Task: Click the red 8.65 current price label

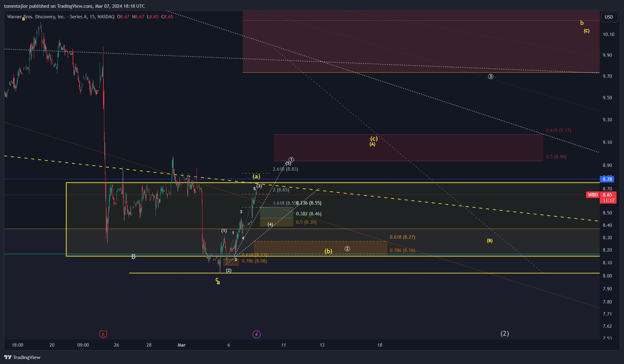Action: (x=607, y=195)
